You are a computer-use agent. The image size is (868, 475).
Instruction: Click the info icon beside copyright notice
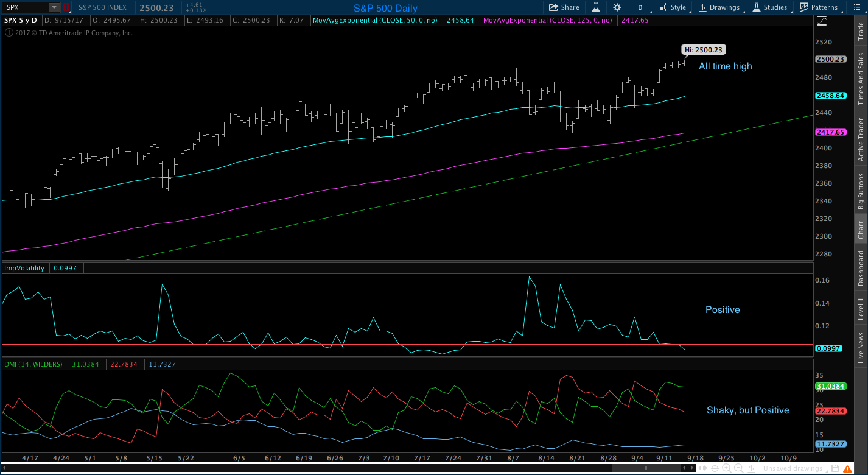pos(9,33)
